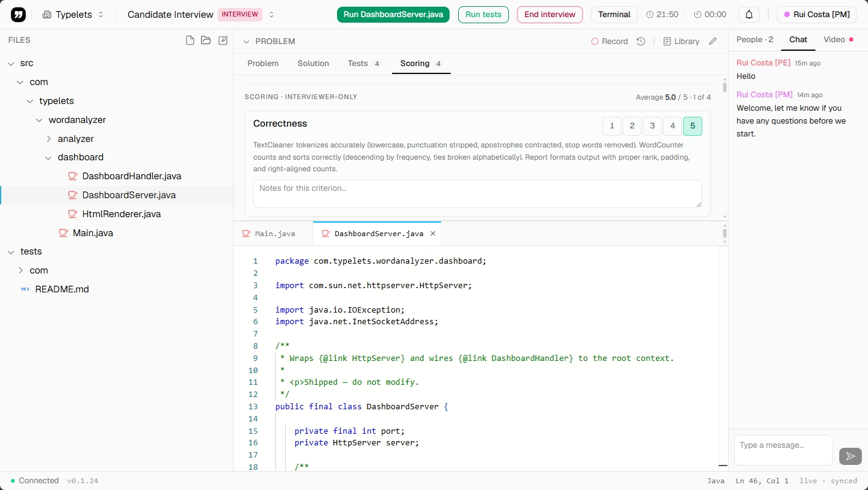The width and height of the screenshot is (868, 490).
Task: Select score 2 for Correctness
Action: [632, 126]
